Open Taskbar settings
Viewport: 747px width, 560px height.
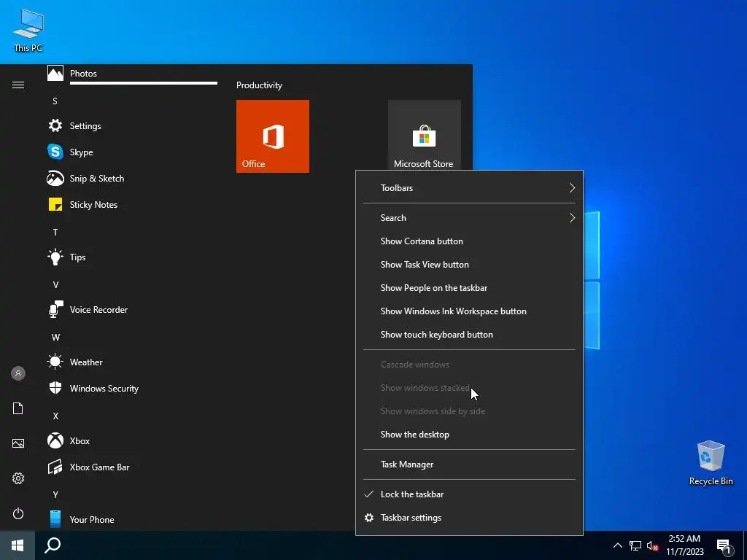pos(469,518)
